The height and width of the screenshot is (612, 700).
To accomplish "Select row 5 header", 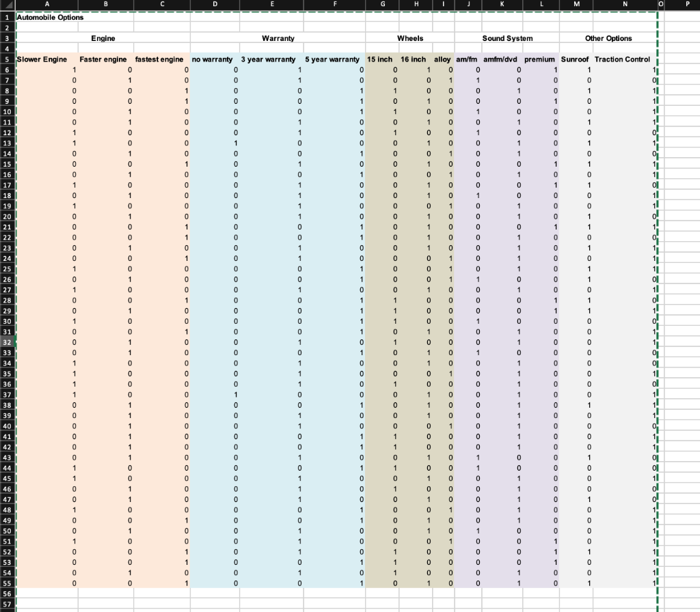I will point(7,59).
